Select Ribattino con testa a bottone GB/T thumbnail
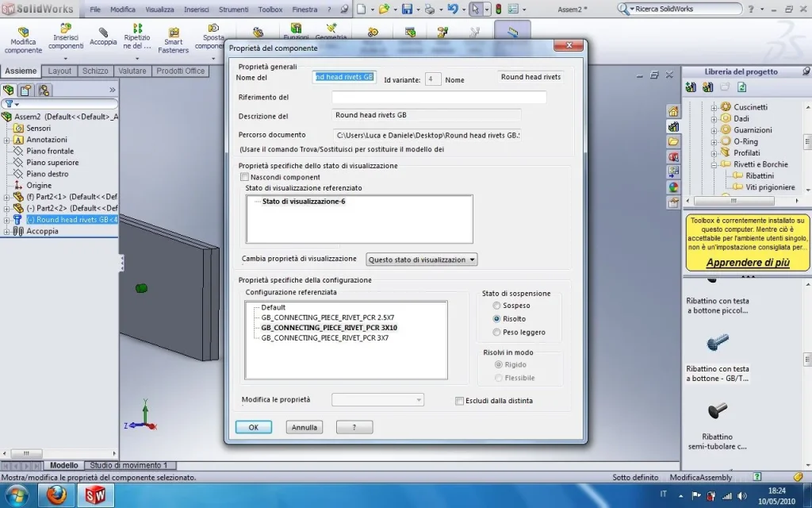812x508 pixels. coord(718,343)
